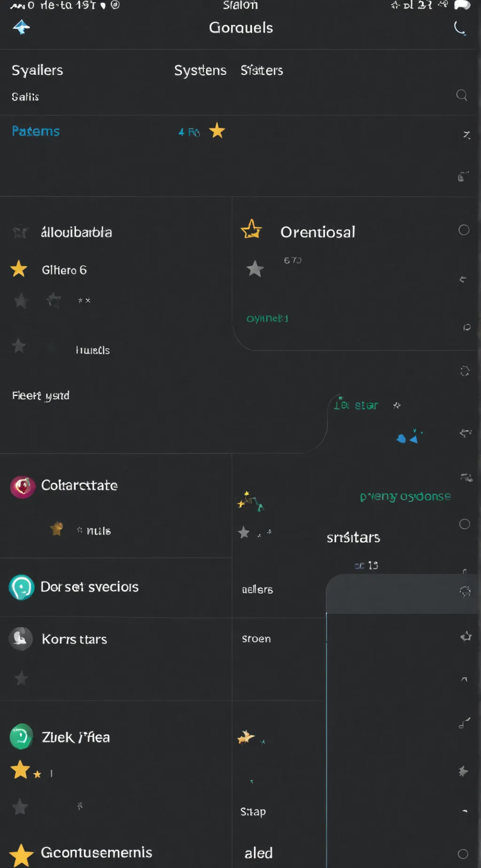Open the Syailers tab
Image resolution: width=481 pixels, height=868 pixels.
(x=37, y=70)
